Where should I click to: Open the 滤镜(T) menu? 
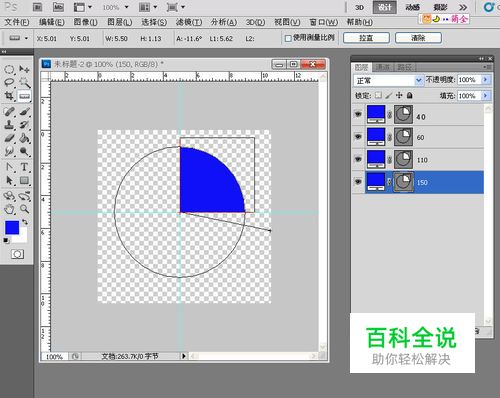pos(189,22)
